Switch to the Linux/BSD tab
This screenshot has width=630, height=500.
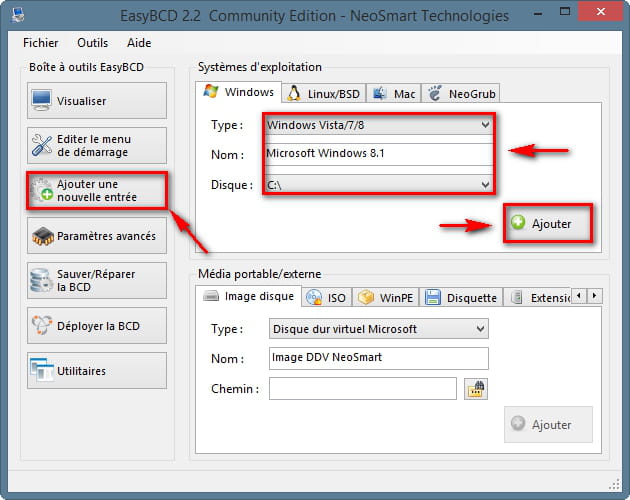pos(323,93)
